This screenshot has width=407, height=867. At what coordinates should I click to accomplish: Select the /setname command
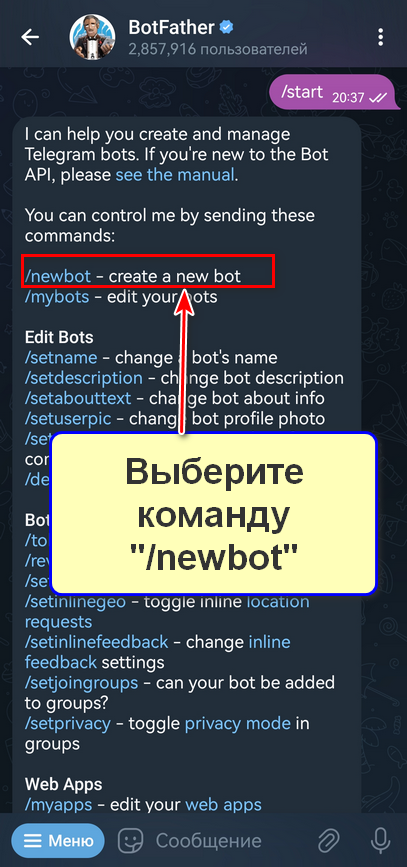pos(61,358)
